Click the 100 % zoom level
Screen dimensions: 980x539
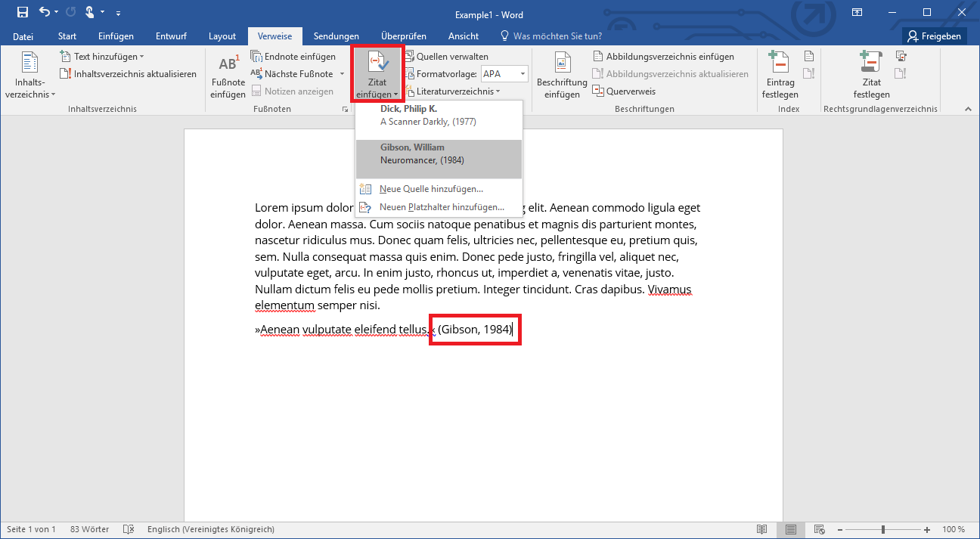point(953,529)
